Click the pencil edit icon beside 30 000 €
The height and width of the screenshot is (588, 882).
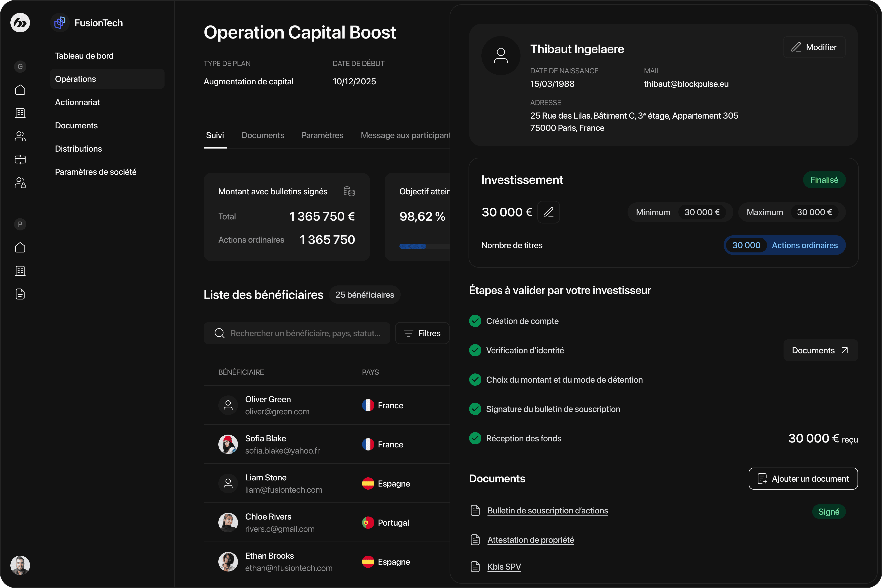pos(548,212)
